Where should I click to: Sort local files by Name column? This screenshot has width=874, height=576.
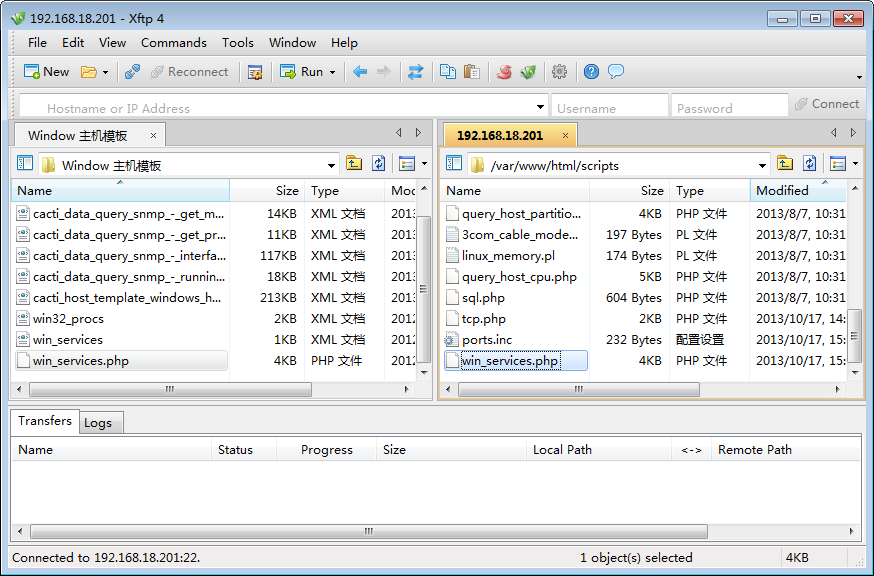(x=120, y=191)
